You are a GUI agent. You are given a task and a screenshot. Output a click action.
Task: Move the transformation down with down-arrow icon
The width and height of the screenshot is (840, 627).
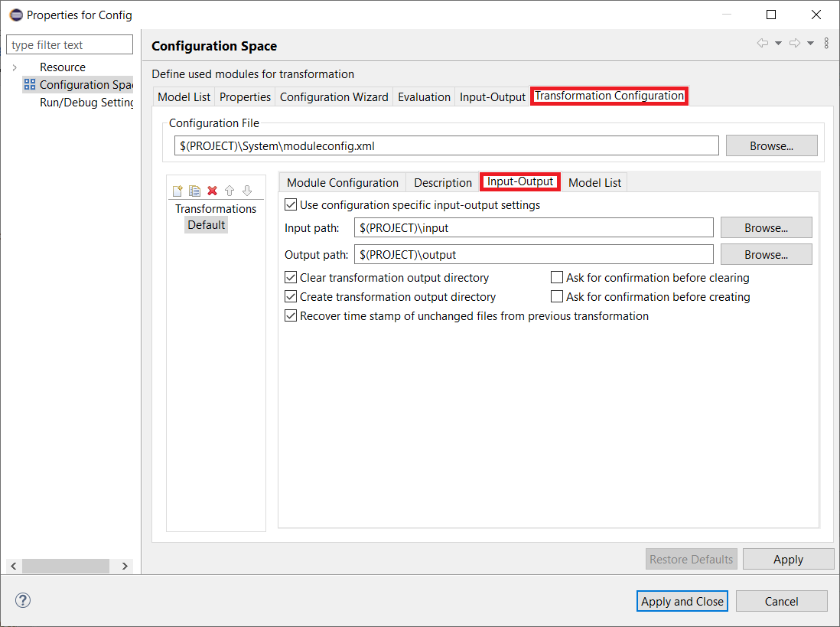247,190
